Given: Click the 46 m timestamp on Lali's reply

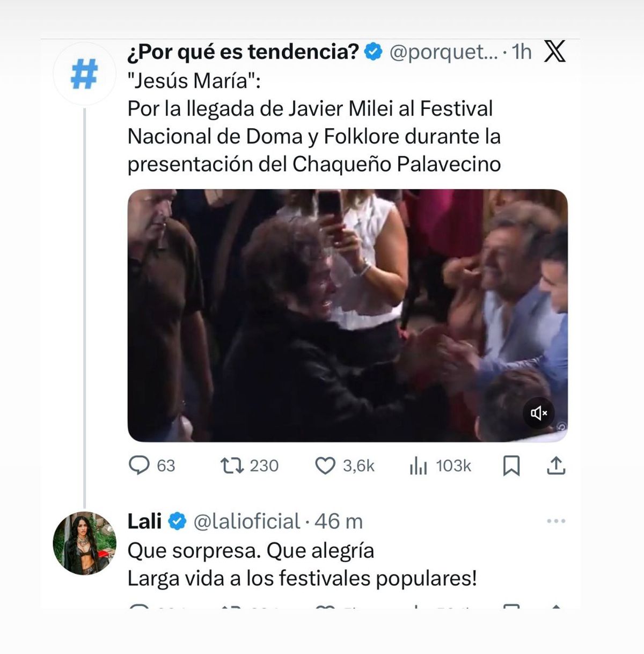Looking at the screenshot, I should (339, 521).
